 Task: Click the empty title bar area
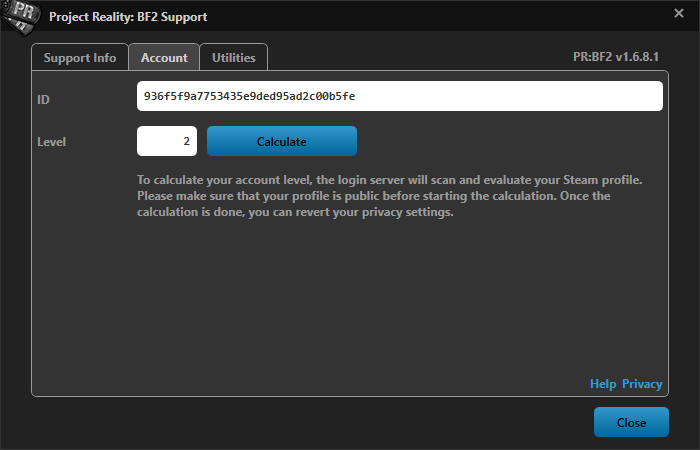[440, 16]
